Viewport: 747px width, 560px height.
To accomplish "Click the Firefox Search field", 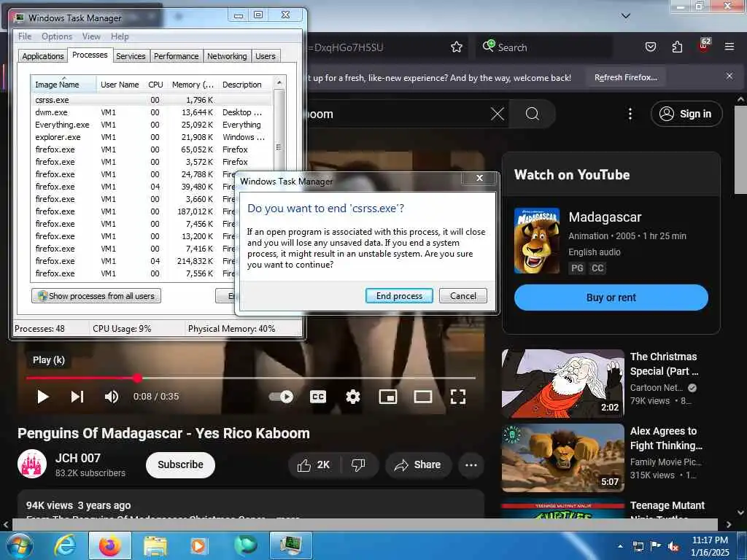I will 544,47.
